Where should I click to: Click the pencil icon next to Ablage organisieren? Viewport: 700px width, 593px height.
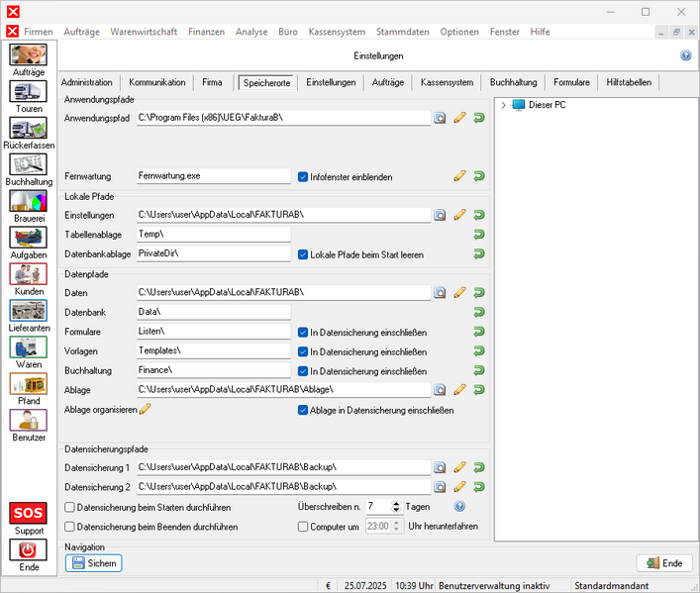pos(145,409)
